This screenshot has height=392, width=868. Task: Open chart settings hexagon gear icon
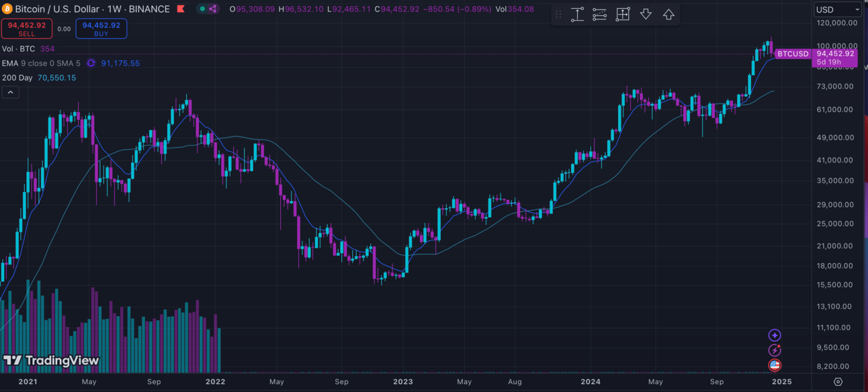click(x=838, y=381)
